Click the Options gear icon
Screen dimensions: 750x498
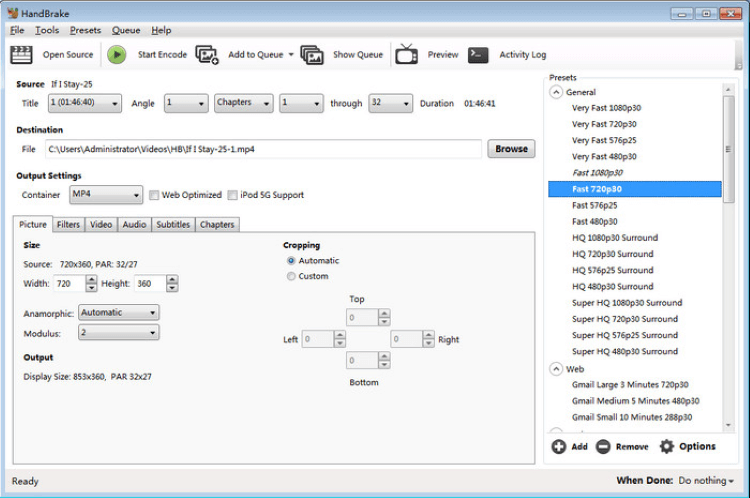[x=666, y=446]
